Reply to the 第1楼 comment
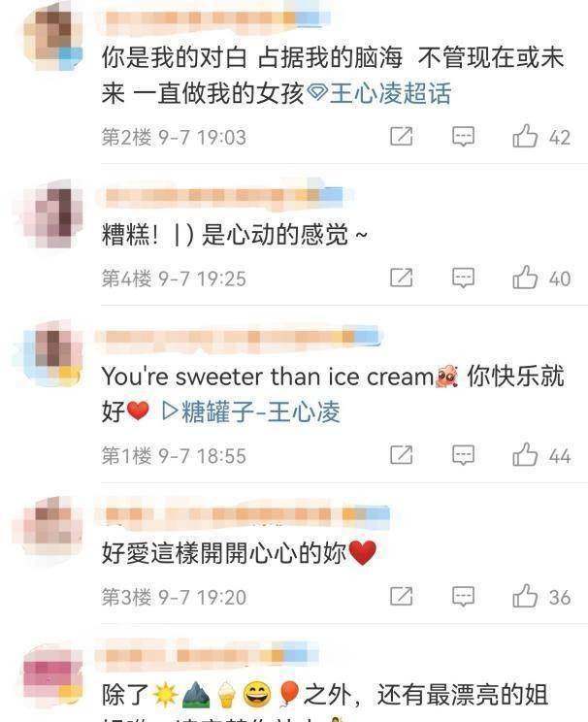588x722 pixels. click(463, 455)
